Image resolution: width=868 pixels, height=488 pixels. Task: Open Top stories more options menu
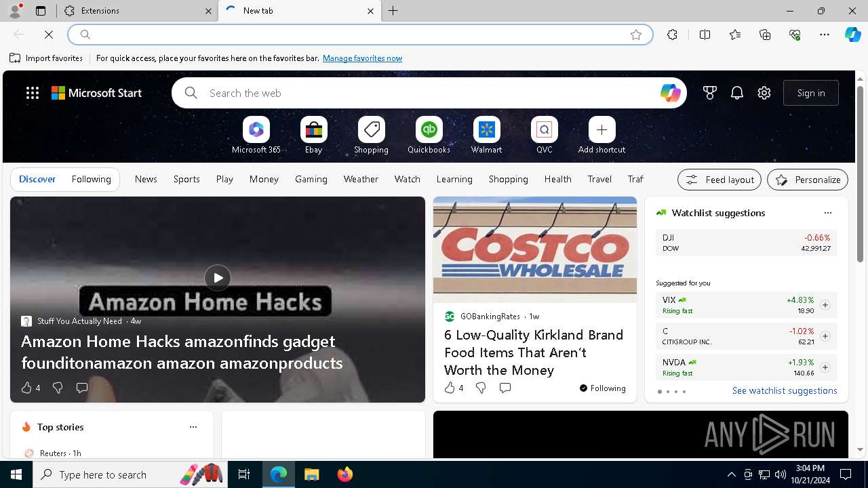click(193, 427)
